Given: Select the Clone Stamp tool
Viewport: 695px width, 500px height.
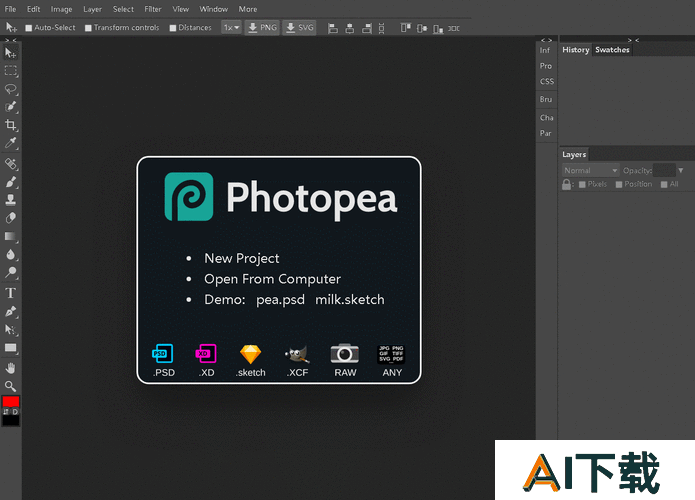Looking at the screenshot, I should click(10, 200).
